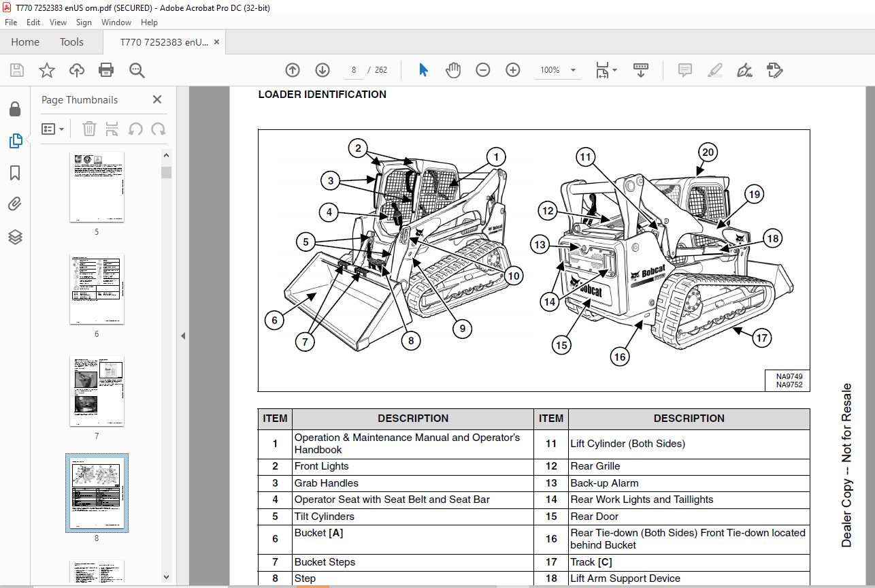Open the Help menu

point(149,22)
